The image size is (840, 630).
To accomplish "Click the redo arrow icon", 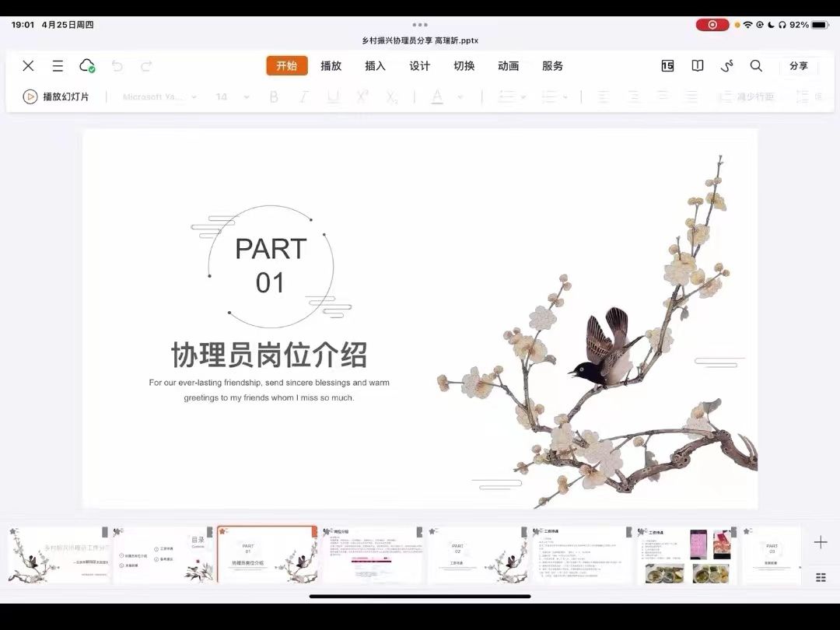I will [x=146, y=66].
